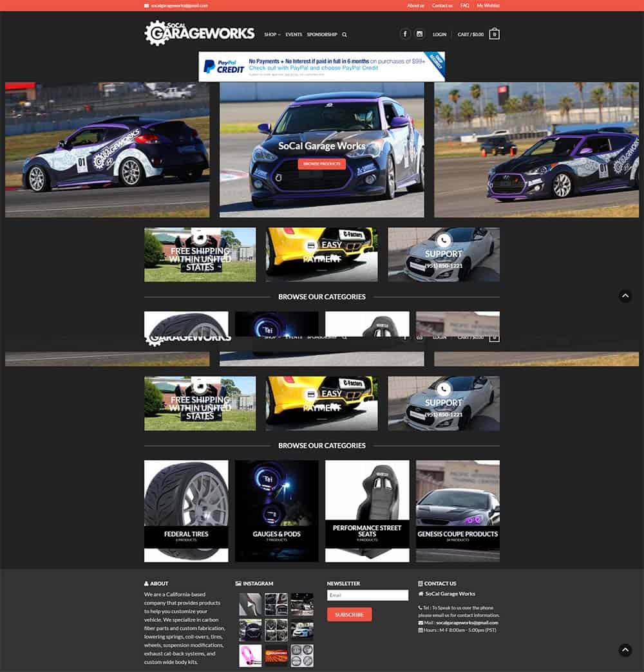
Task: Click SoCal Garage Works name in footer
Action: tap(450, 594)
